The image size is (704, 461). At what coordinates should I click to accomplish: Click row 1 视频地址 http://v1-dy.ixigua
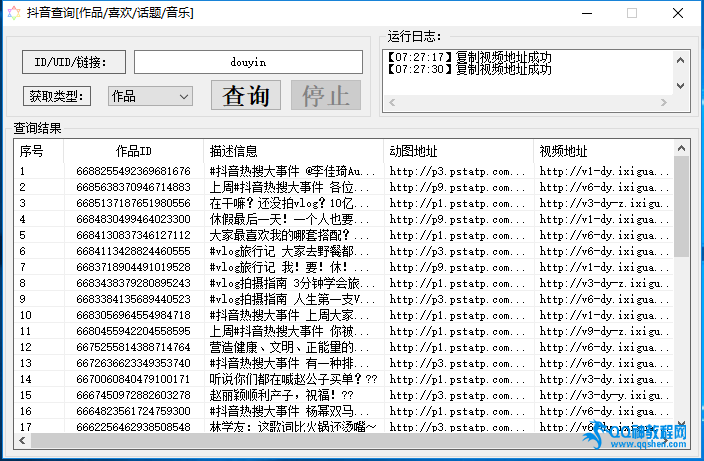(x=604, y=171)
